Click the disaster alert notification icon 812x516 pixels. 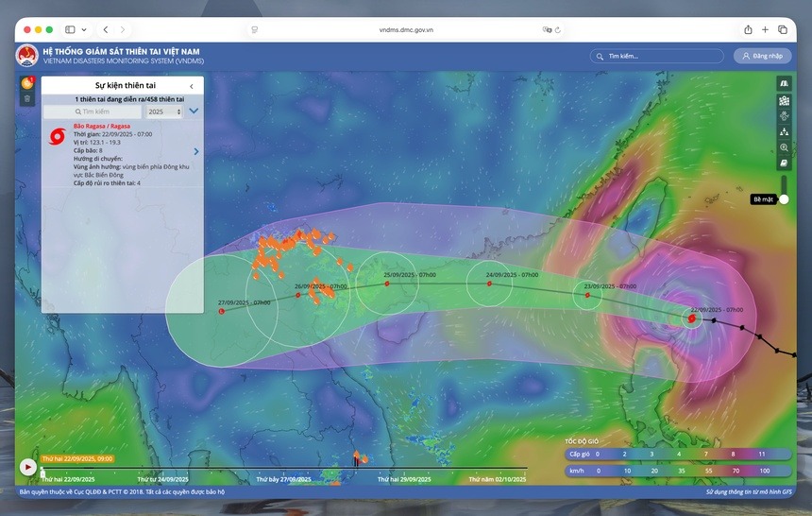click(x=27, y=83)
